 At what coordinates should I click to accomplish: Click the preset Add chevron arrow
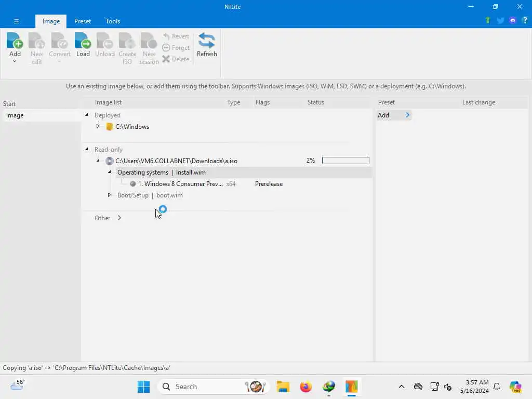[407, 115]
